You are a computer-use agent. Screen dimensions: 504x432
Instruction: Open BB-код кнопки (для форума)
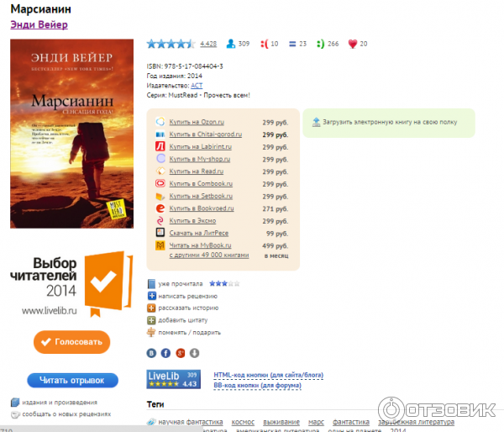(258, 386)
